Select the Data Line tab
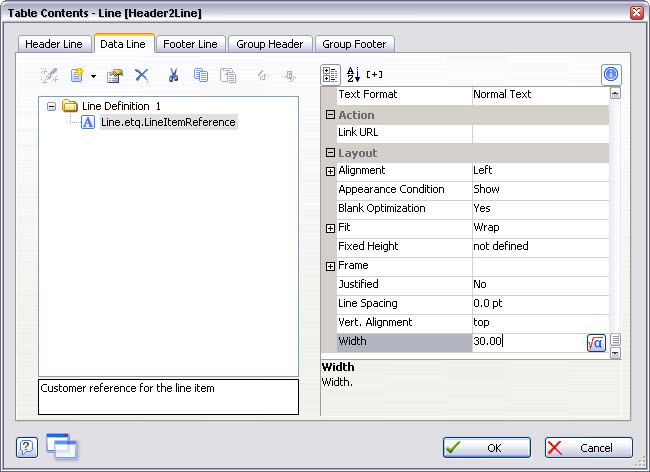The height and width of the screenshot is (472, 650). click(x=123, y=44)
